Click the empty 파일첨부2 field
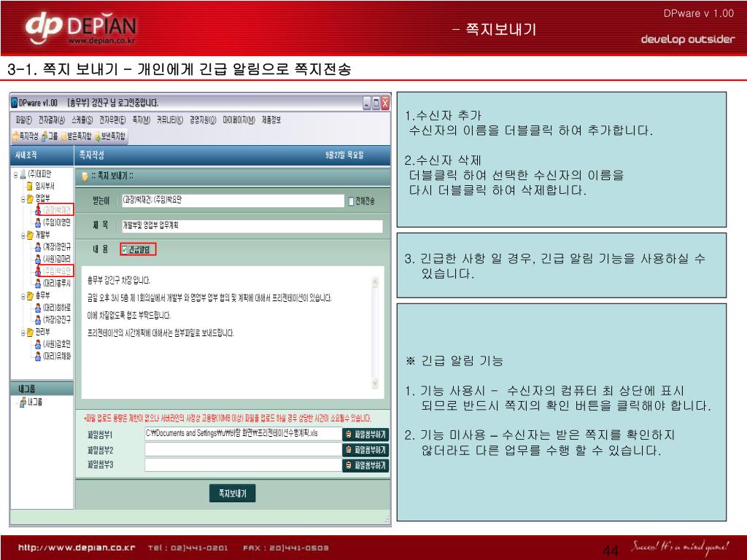Screen dimensions: 747x560 pyautogui.click(x=242, y=449)
